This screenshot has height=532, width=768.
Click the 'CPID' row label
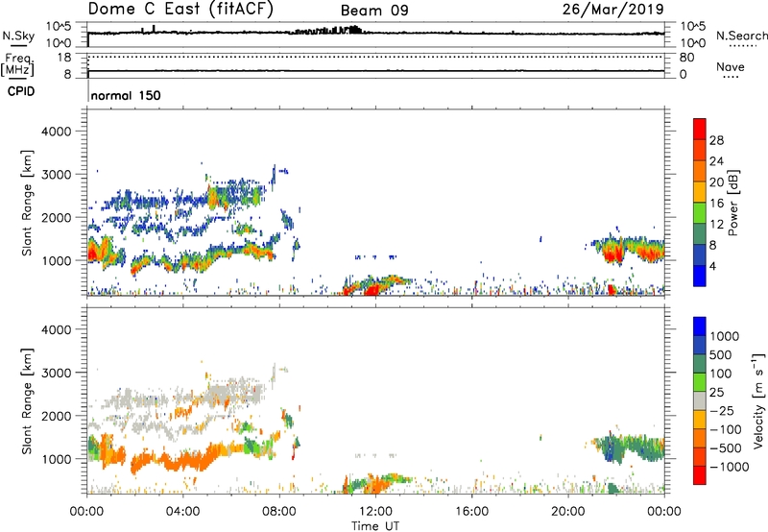[x=21, y=91]
